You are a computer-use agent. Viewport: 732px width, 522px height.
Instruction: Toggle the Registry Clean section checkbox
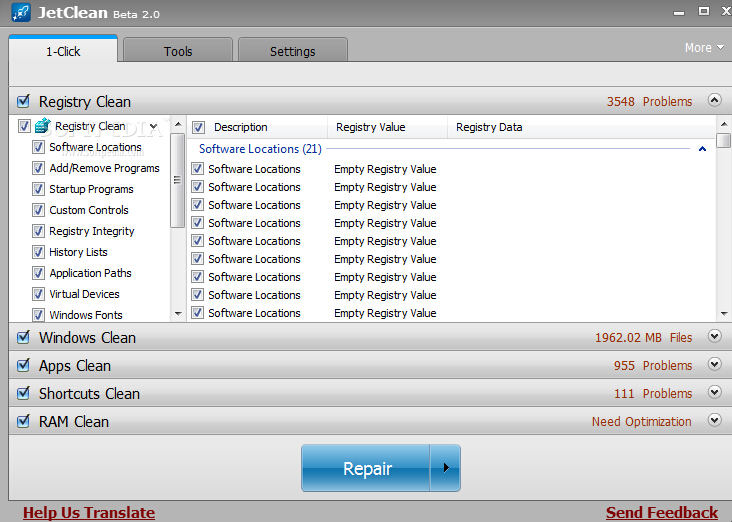23,101
